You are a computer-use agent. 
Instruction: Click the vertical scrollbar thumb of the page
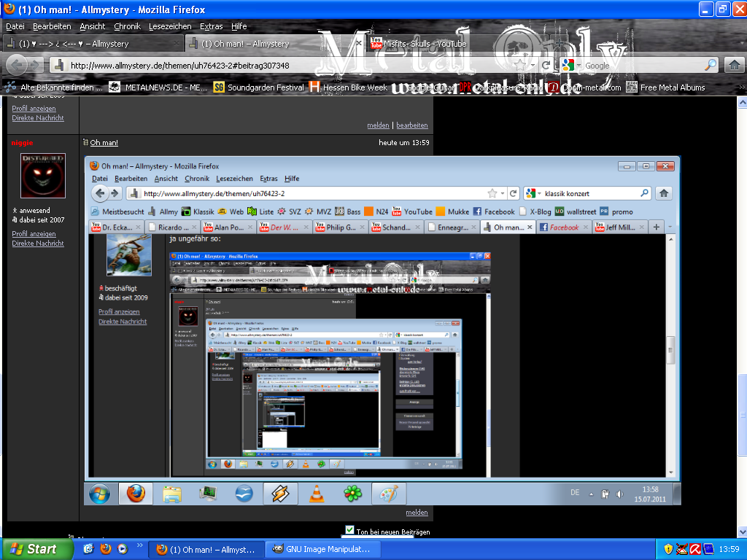742,414
